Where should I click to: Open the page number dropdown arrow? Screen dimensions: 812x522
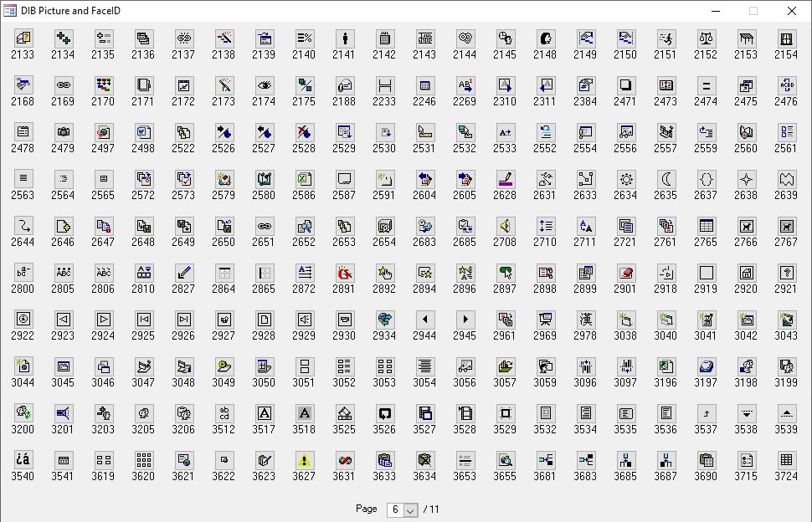(410, 510)
